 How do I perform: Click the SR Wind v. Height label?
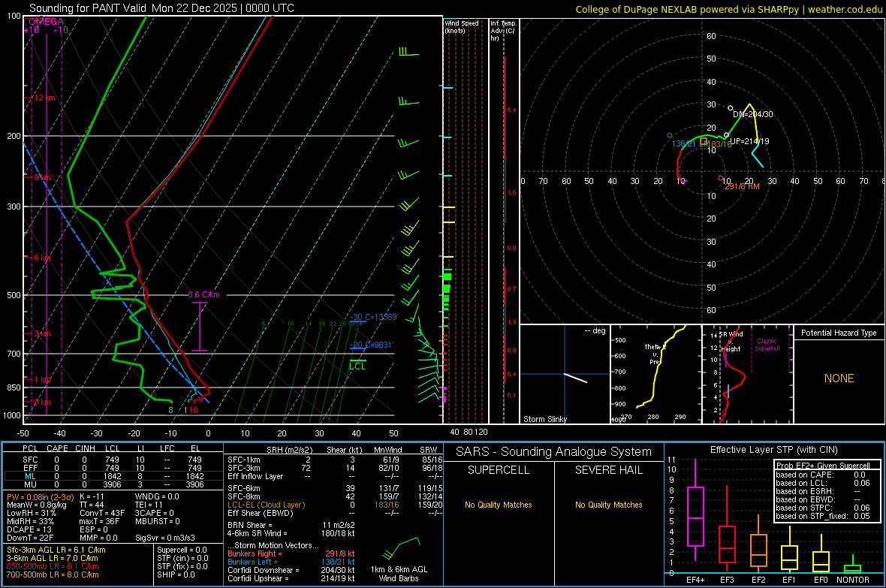pos(731,342)
